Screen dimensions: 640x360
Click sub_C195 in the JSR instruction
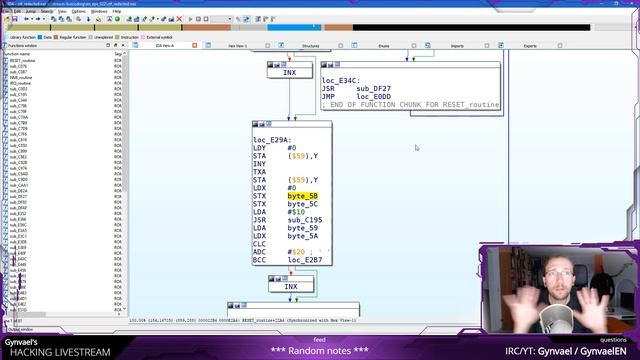tap(305, 220)
